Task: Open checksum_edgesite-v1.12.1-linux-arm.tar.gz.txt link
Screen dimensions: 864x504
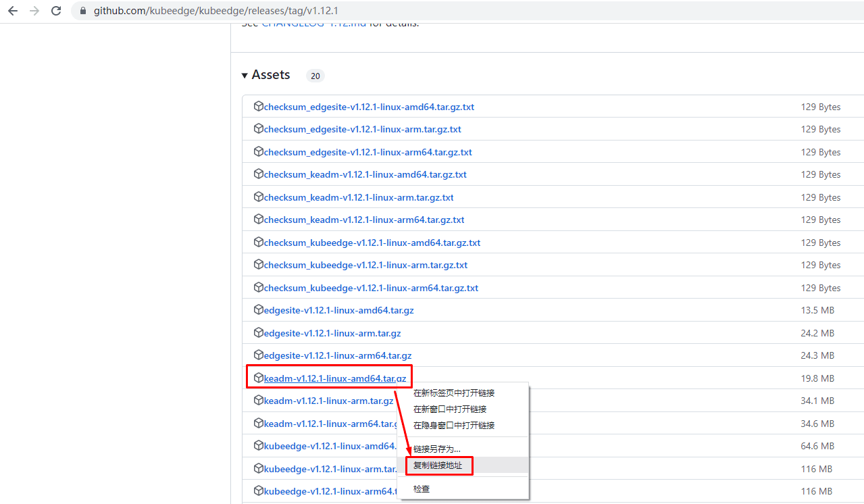Action: pyautogui.click(x=363, y=129)
